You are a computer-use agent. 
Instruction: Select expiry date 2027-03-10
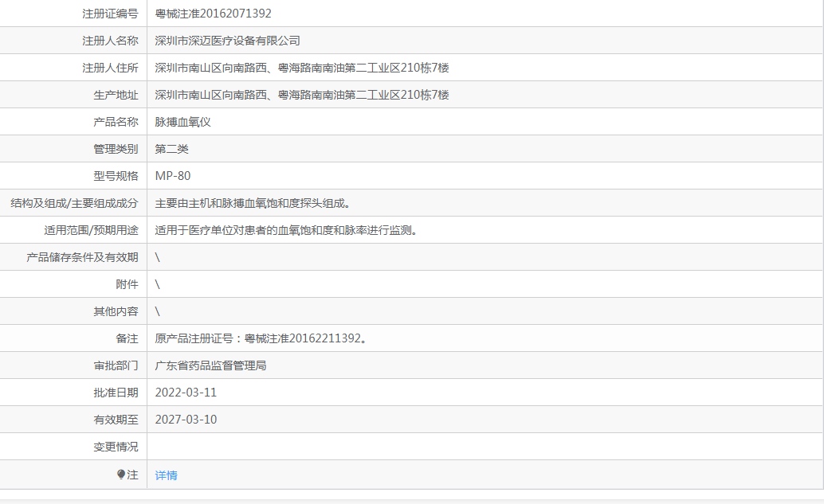coord(186,420)
